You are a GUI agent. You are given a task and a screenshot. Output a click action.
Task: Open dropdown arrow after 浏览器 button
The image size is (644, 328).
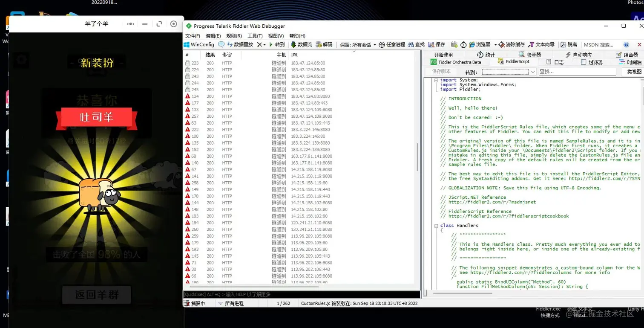495,44
